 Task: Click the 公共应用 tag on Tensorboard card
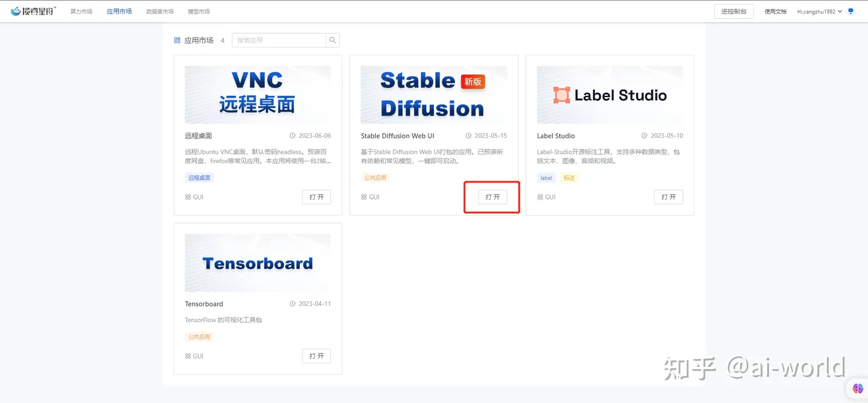tap(200, 337)
